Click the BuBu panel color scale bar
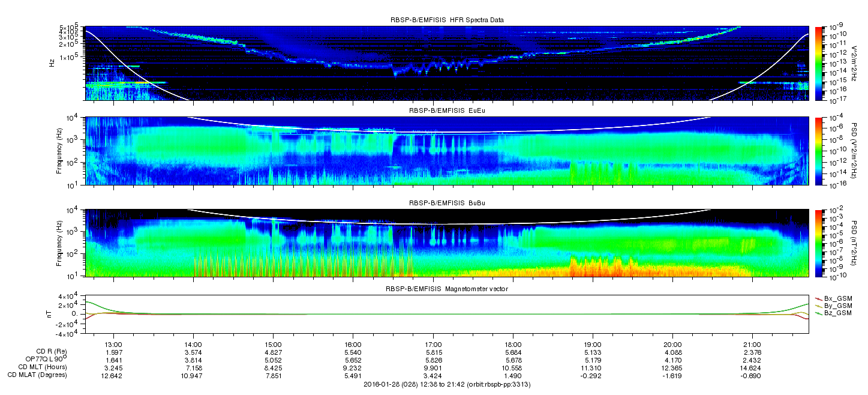The width and height of the screenshot is (868, 395). click(819, 243)
